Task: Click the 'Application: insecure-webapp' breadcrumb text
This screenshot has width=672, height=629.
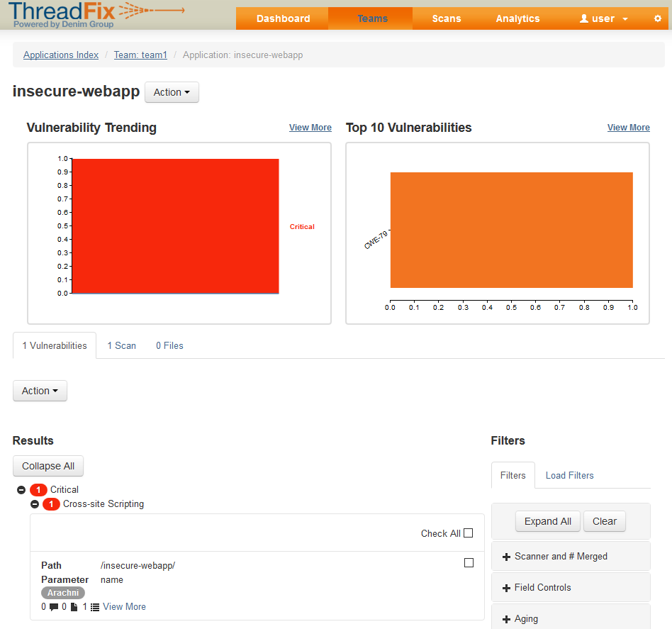Action: click(242, 55)
